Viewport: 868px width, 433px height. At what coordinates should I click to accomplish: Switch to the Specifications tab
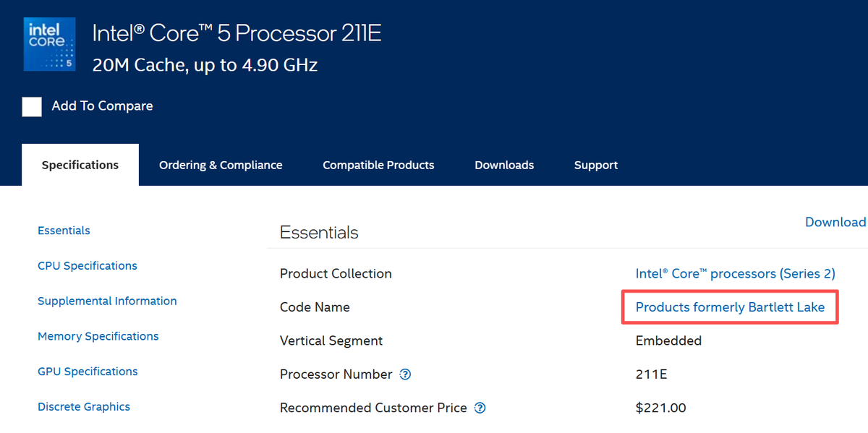80,165
